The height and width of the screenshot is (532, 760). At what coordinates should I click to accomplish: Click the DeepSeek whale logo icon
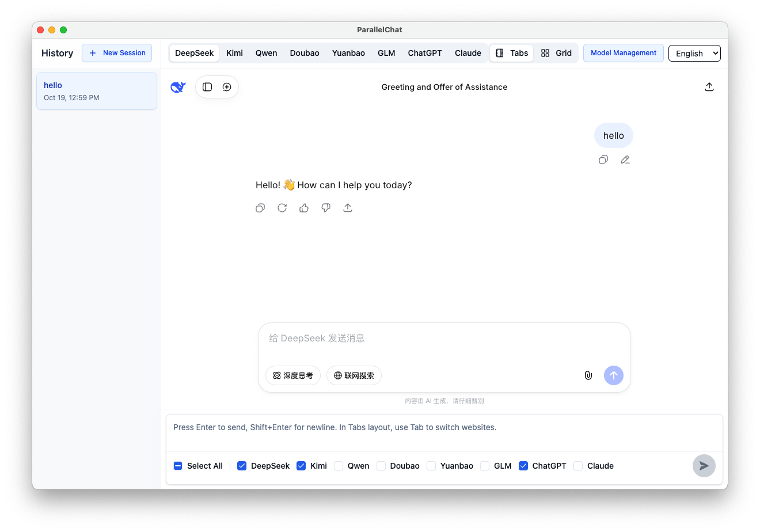click(178, 87)
